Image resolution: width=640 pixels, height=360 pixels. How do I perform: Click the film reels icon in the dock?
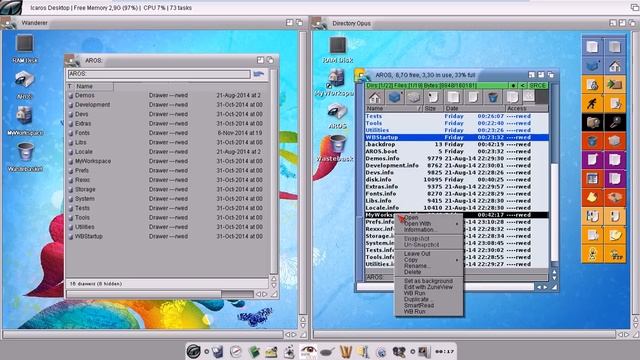399,351
